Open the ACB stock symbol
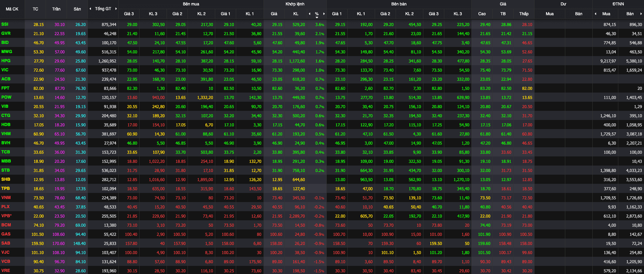Screen dimensions: 644x274 pos(6,79)
